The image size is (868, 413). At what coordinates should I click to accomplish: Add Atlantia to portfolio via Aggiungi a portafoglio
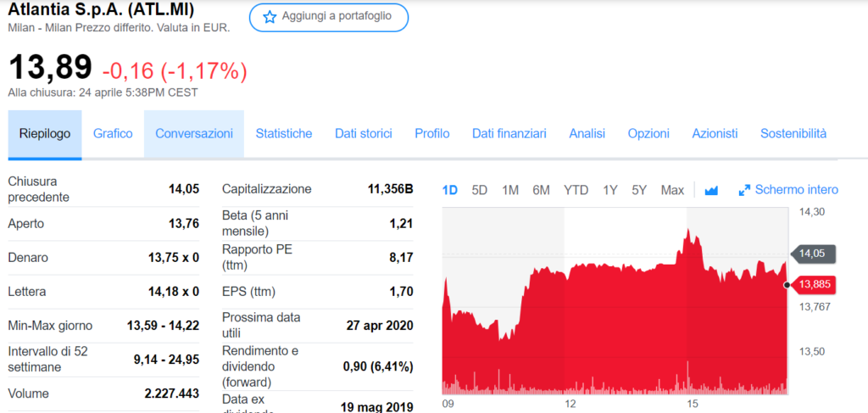click(329, 17)
